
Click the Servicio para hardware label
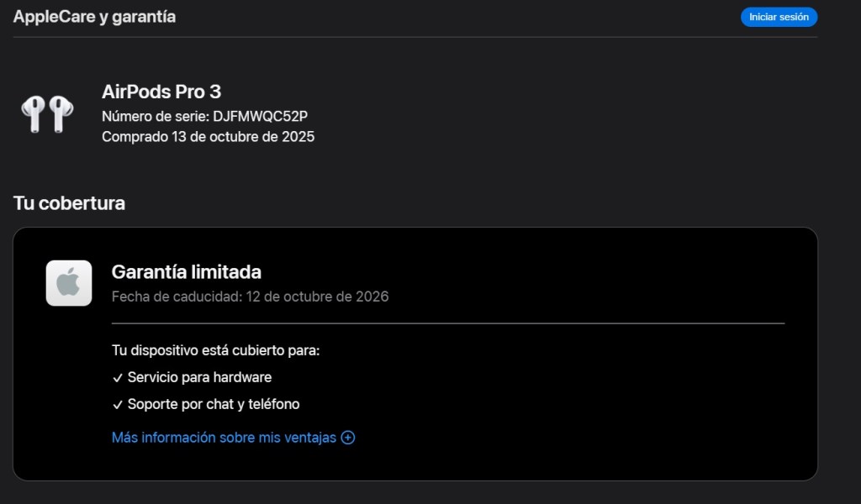pyautogui.click(x=199, y=378)
